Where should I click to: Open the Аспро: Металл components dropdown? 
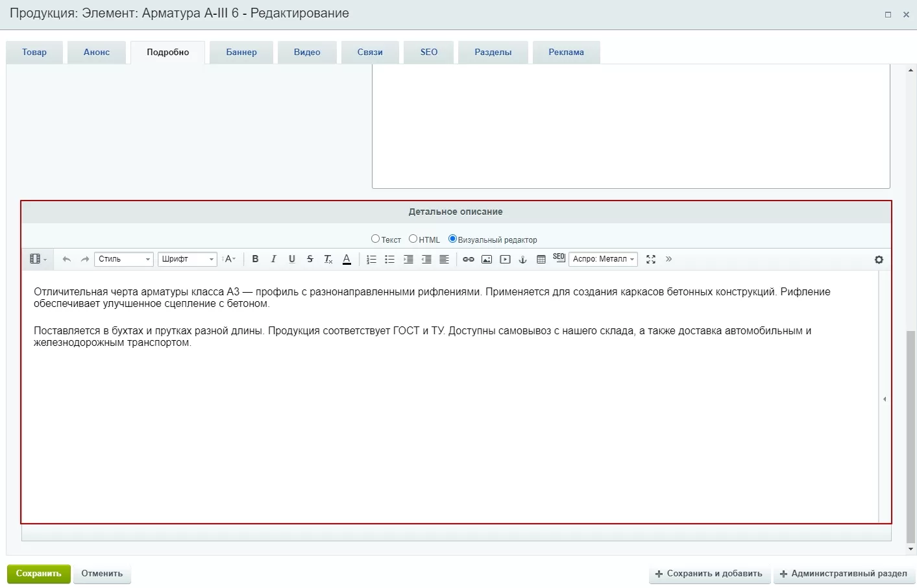point(603,259)
